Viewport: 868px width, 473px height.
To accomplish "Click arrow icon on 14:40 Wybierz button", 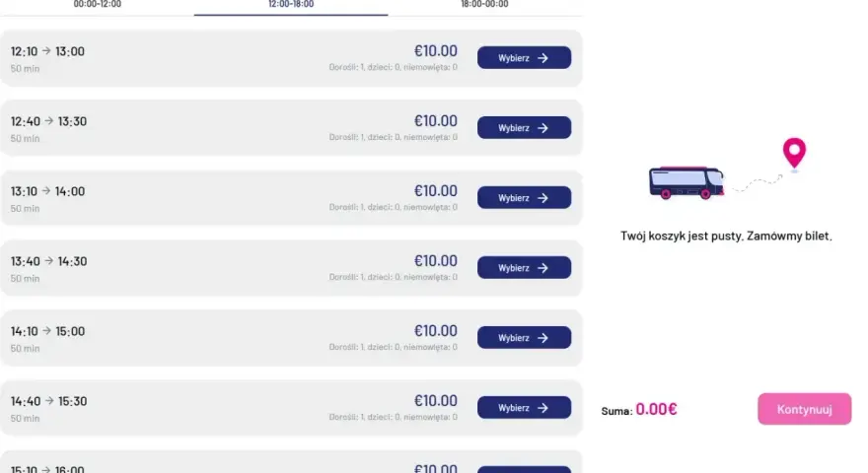I will (x=543, y=408).
